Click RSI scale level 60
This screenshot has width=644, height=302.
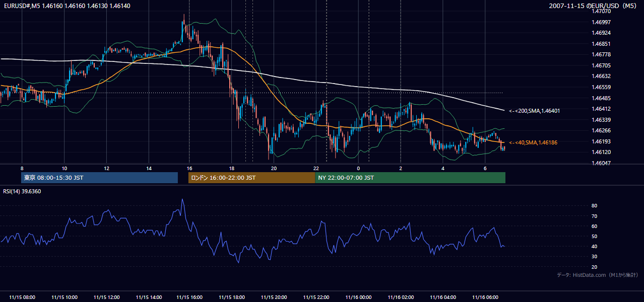[x=595, y=226]
